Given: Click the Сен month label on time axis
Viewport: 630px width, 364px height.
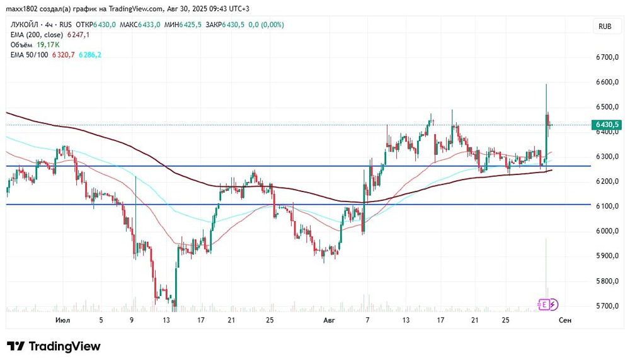Looking at the screenshot, I should tap(565, 320).
